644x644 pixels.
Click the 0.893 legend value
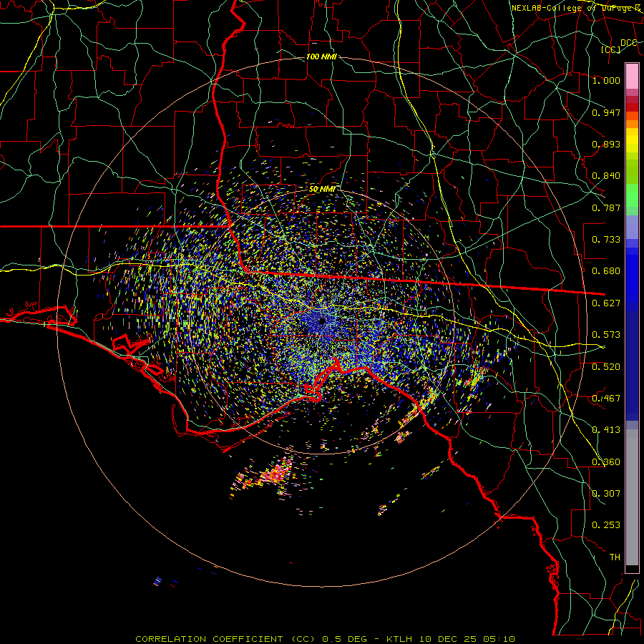click(x=606, y=144)
